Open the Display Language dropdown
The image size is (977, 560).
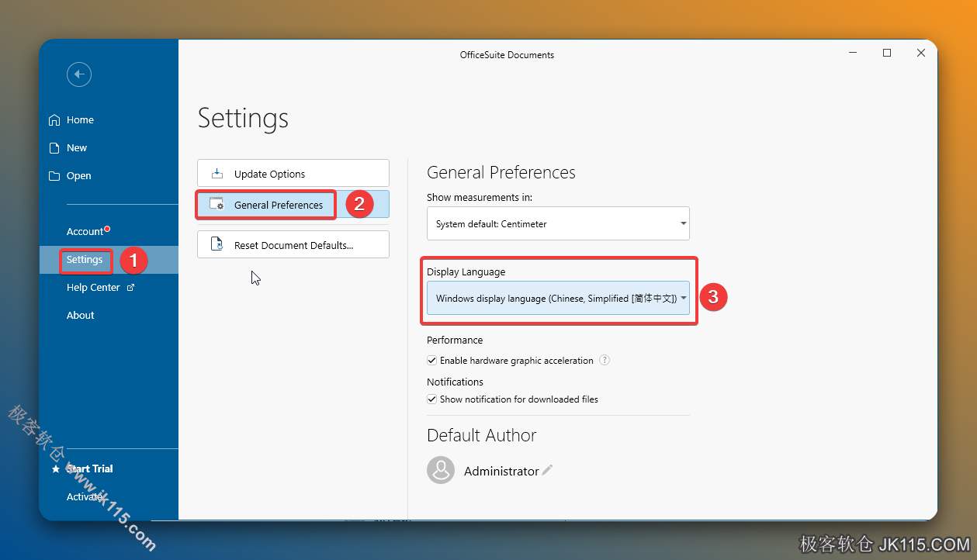coord(558,298)
